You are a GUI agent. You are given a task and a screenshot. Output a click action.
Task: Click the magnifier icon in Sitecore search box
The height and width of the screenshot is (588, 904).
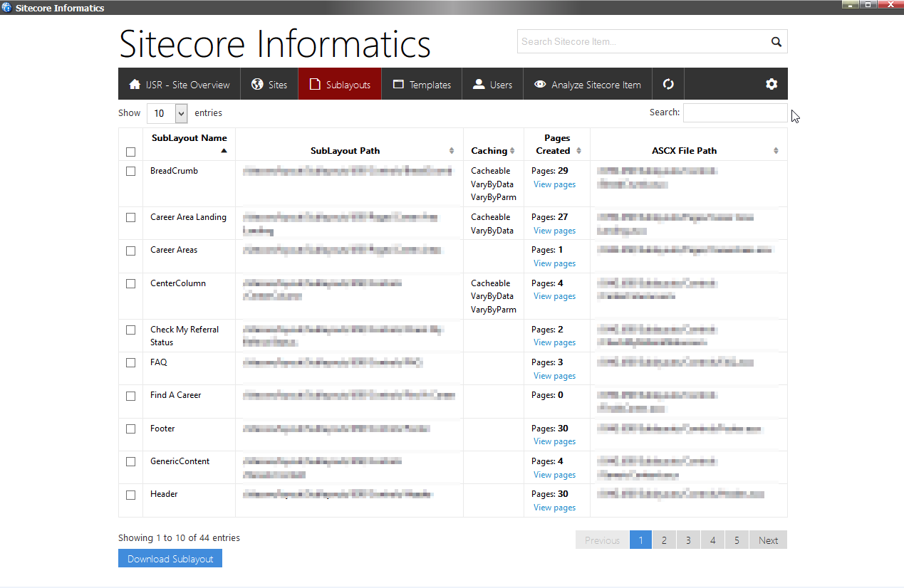[776, 42]
